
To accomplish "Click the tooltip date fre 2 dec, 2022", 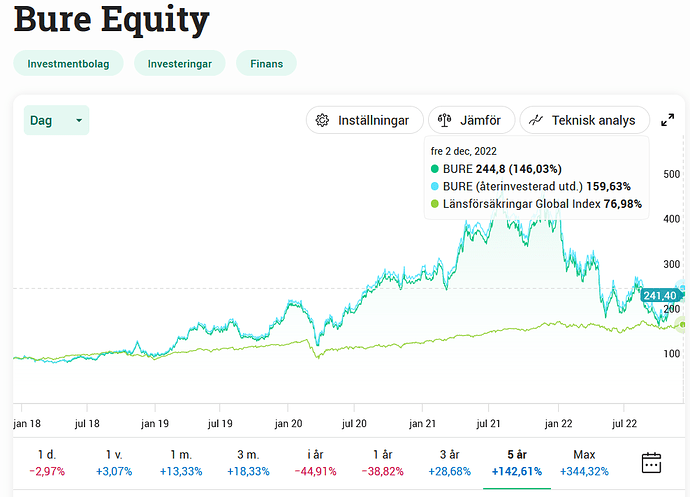I will [x=463, y=151].
